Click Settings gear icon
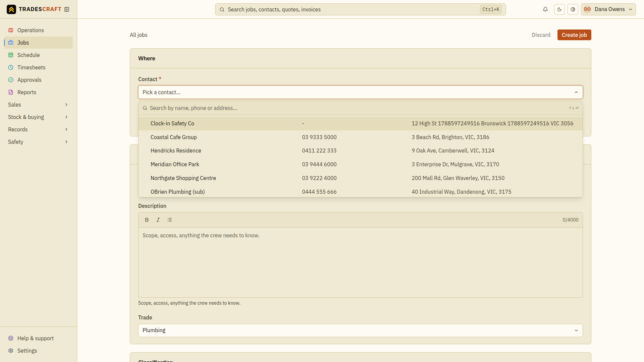644x362 pixels. [11, 351]
